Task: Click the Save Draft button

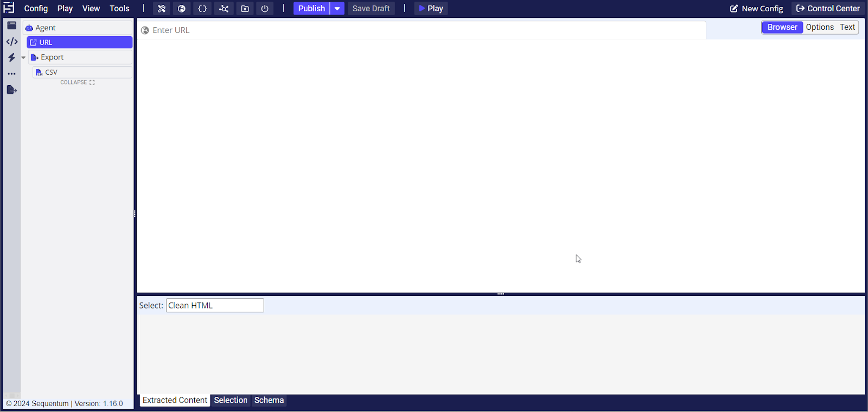Action: [x=371, y=9]
